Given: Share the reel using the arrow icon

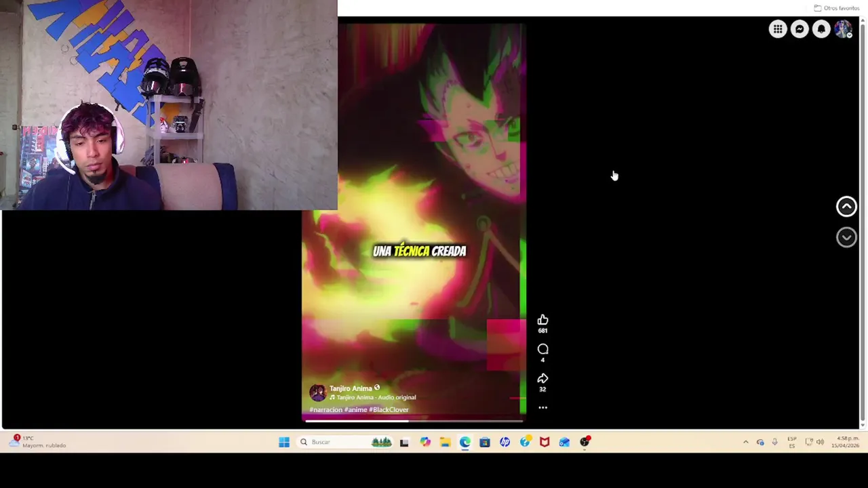Looking at the screenshot, I should [542, 378].
